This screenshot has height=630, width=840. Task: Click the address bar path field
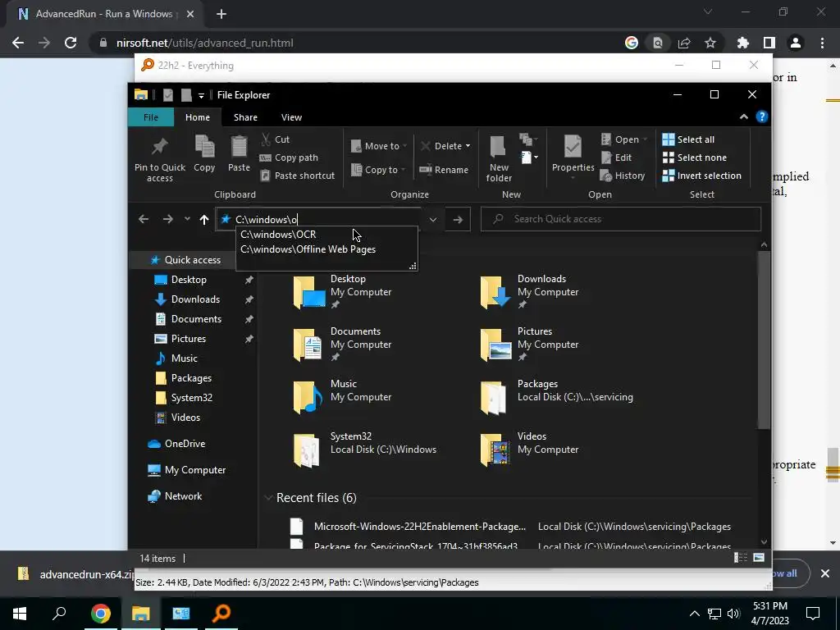(x=319, y=219)
